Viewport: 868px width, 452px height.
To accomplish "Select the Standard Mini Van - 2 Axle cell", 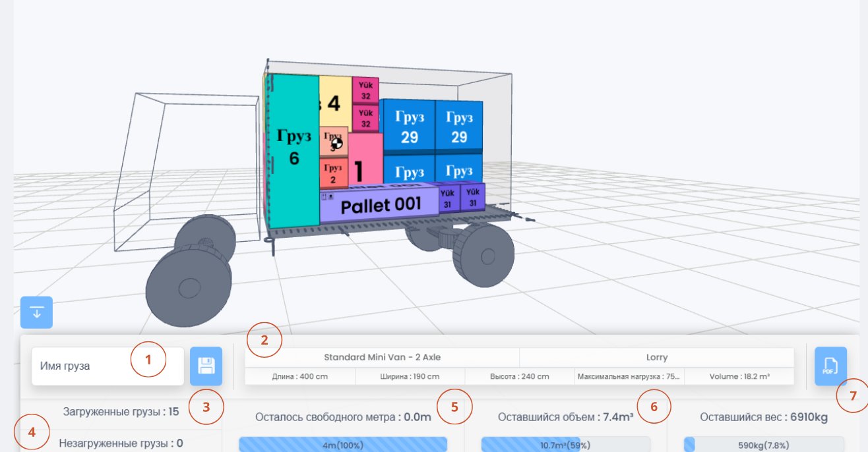I will tap(382, 358).
